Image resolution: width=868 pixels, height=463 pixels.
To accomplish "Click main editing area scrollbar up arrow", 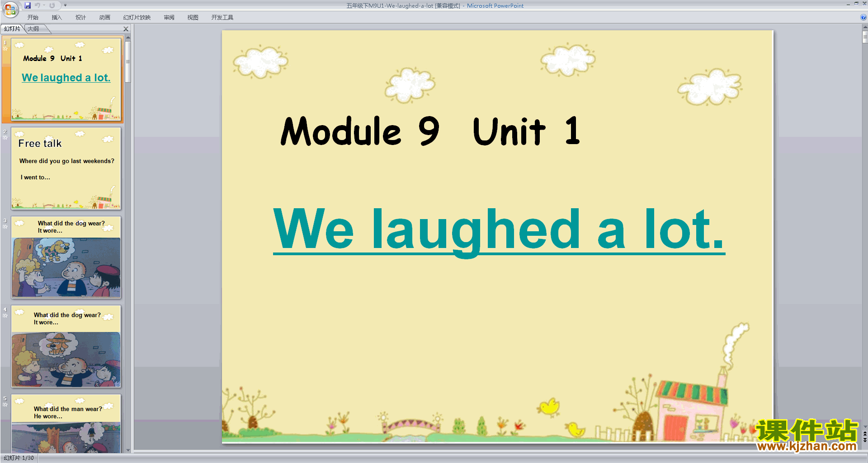I will (865, 28).
